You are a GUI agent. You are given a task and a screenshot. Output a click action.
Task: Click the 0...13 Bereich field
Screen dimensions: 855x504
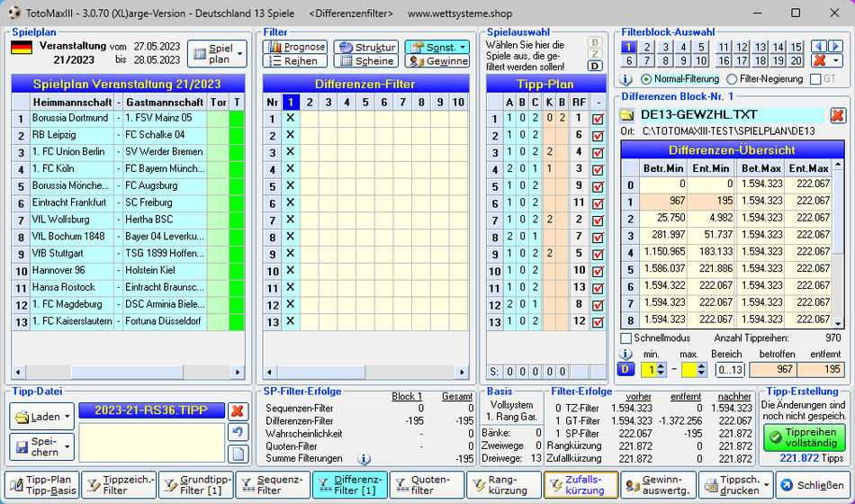[x=730, y=370]
